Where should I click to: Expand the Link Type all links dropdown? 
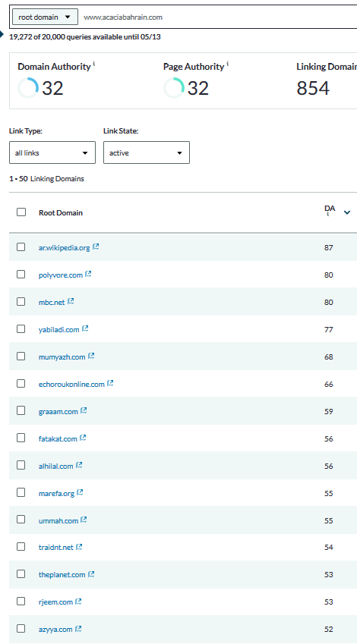coord(52,152)
